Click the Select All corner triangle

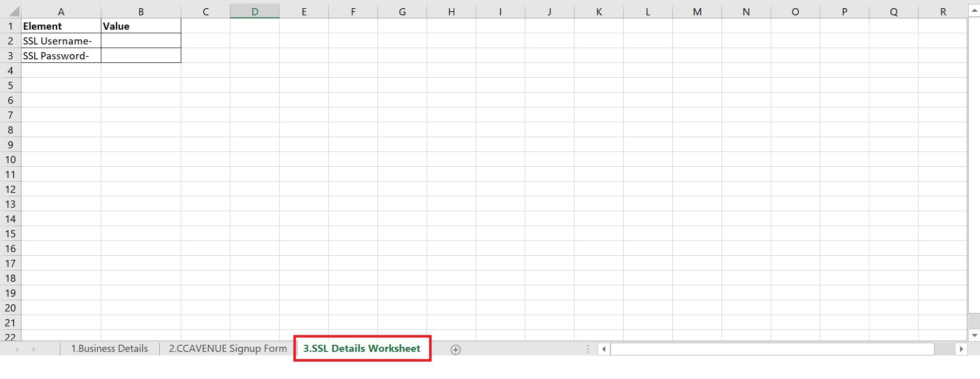click(x=13, y=11)
